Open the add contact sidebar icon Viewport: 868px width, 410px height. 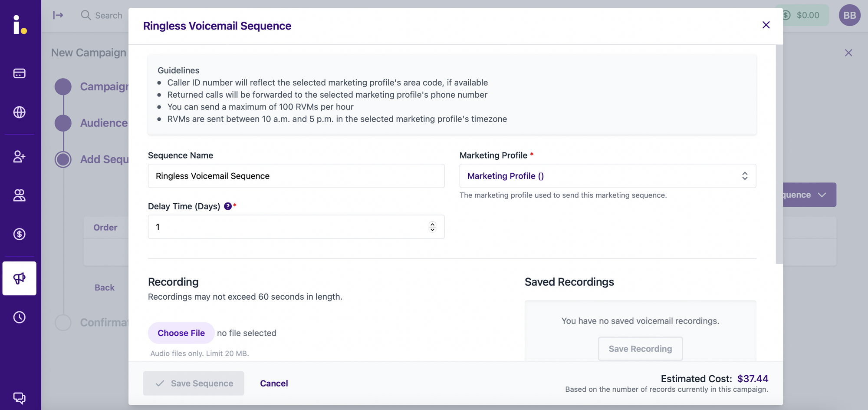pos(20,156)
